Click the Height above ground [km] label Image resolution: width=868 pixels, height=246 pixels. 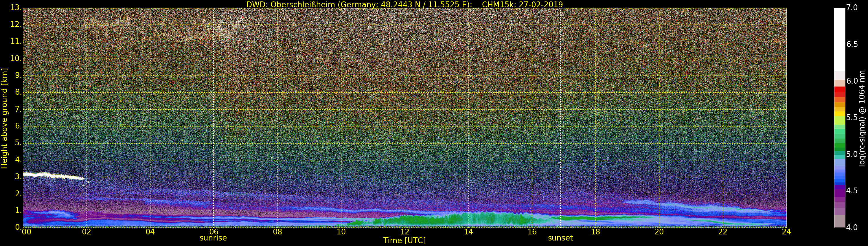click(4, 118)
